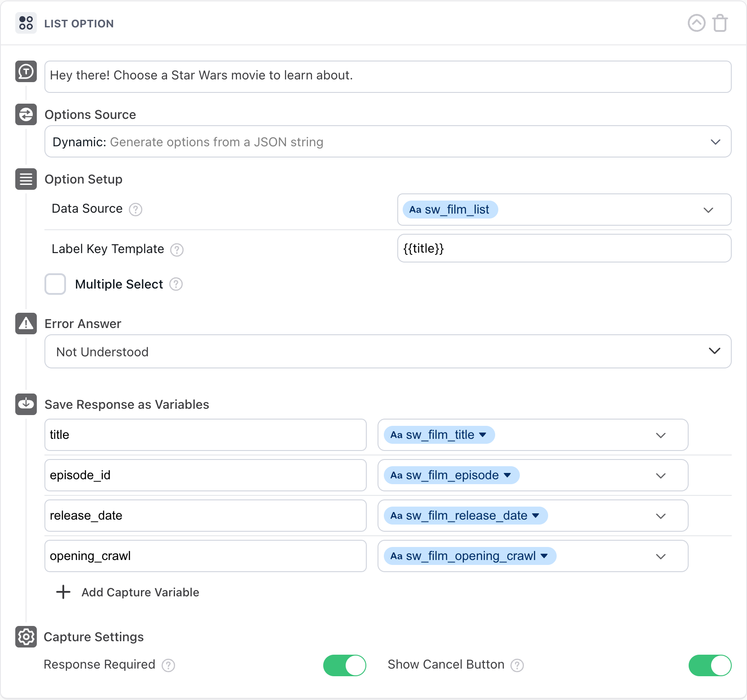747x700 pixels.
Task: Click the trash icon to delete List Option
Action: (720, 23)
